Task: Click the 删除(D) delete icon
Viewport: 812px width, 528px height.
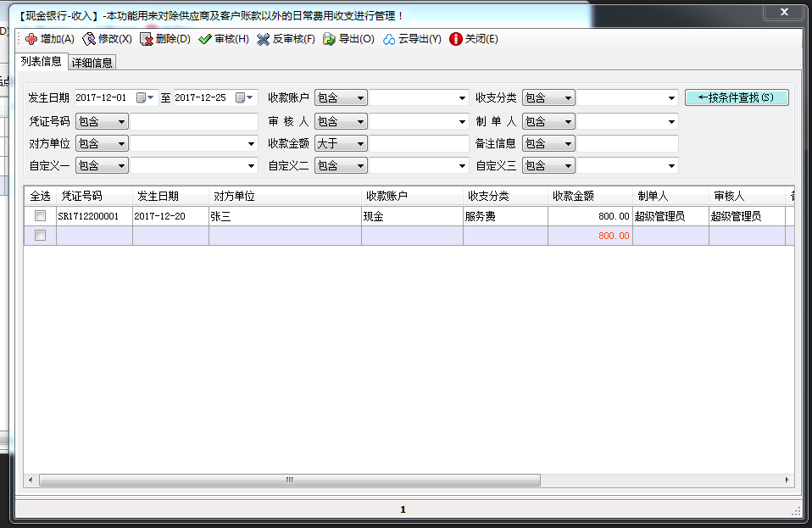Action: click(x=147, y=39)
